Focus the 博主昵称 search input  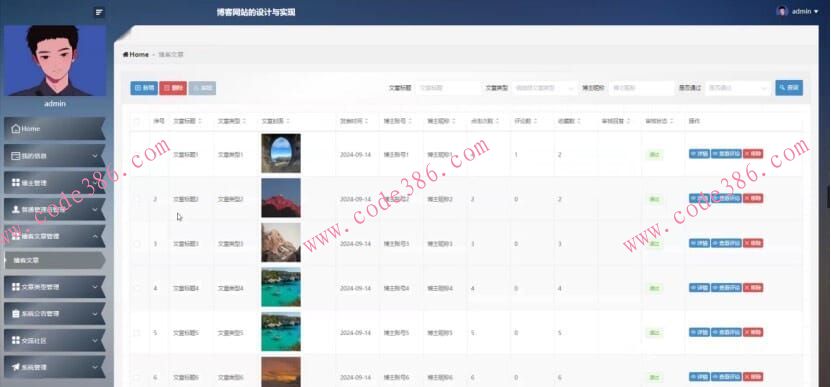641,88
